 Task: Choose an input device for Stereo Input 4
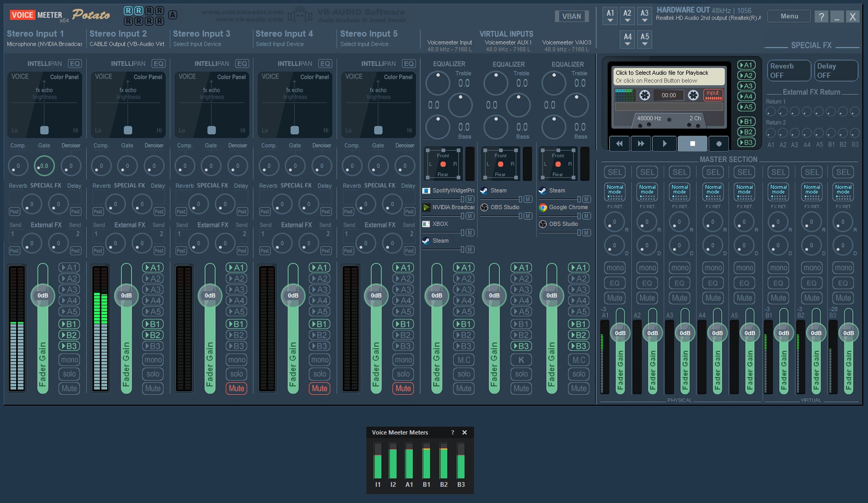[x=280, y=44]
